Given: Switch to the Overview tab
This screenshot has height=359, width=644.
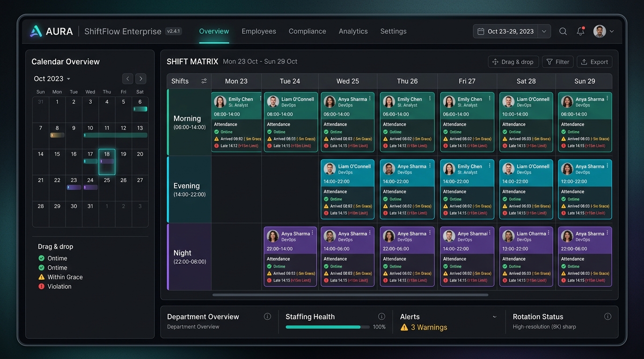Looking at the screenshot, I should coord(214,31).
